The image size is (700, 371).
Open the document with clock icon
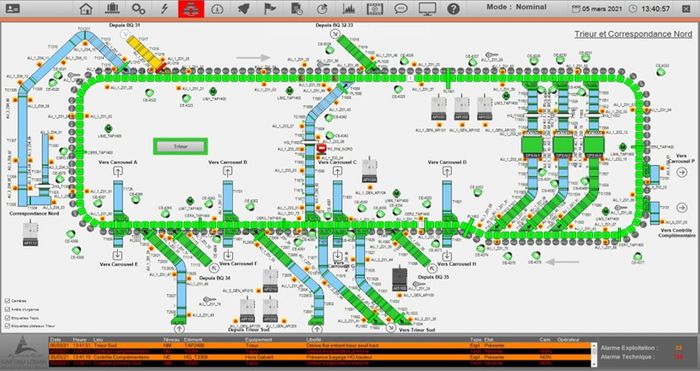point(296,8)
